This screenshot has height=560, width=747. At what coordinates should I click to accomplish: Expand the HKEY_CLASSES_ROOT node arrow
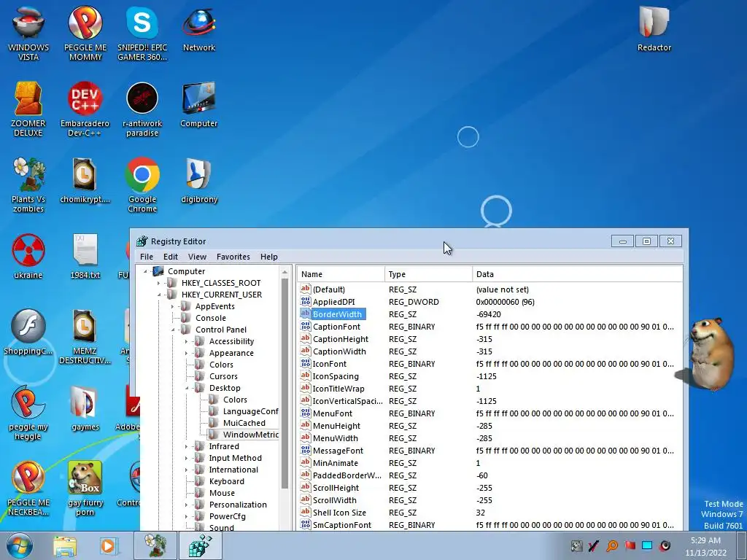[x=159, y=283]
